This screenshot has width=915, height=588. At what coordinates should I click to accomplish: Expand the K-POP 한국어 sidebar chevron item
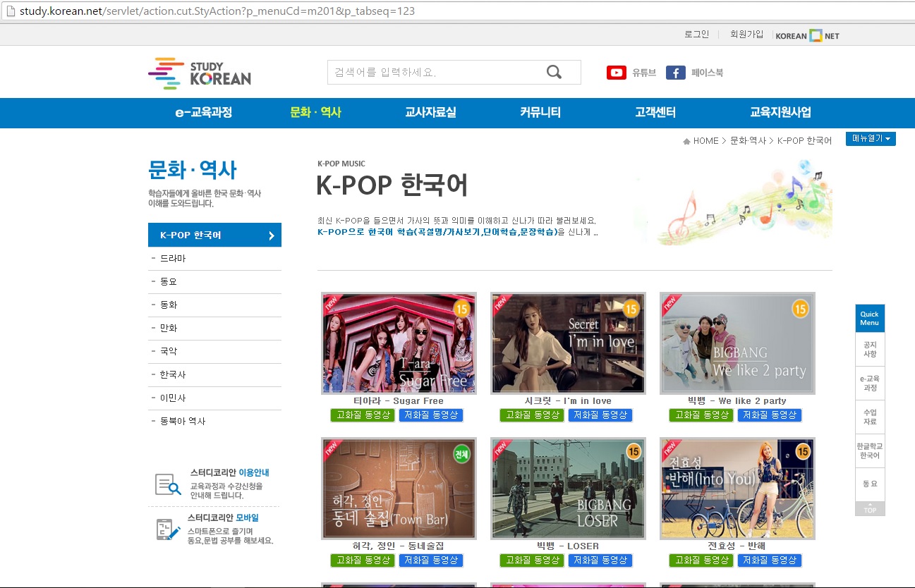pos(214,235)
